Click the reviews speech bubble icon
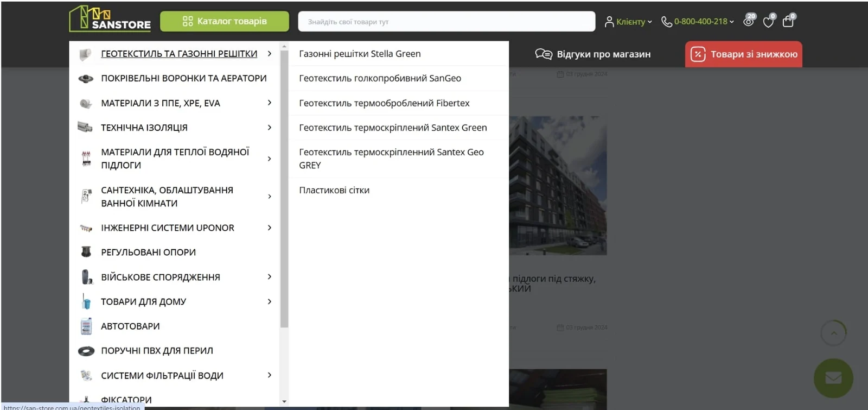The image size is (868, 410). point(544,54)
